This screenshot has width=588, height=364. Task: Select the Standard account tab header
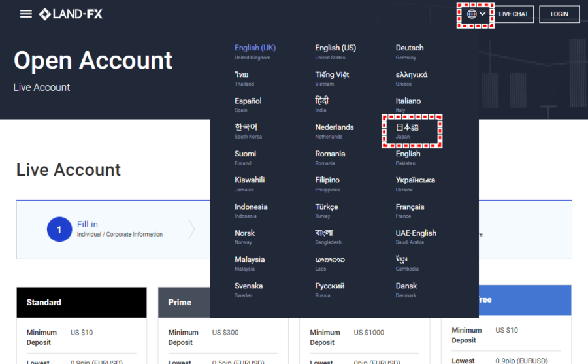click(x=82, y=303)
